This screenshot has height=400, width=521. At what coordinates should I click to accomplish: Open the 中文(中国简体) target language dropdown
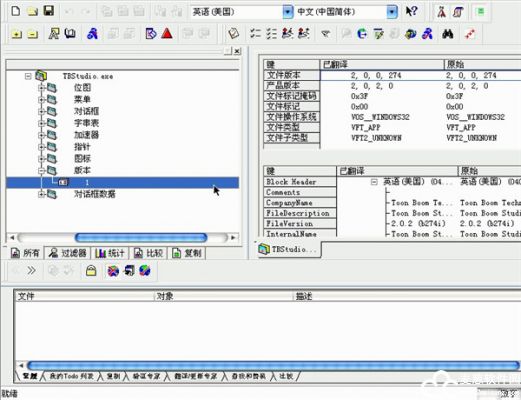[392, 12]
